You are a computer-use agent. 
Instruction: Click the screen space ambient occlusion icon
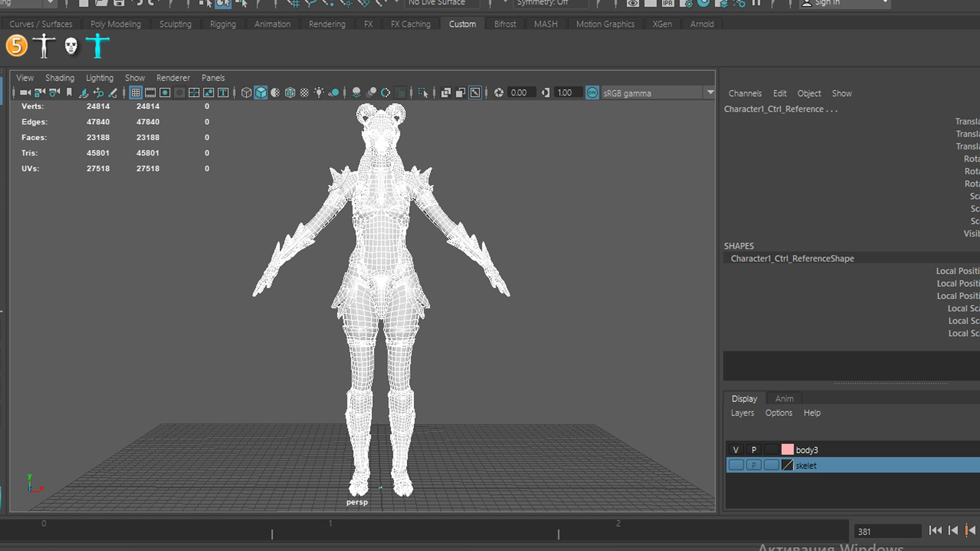pos(356,92)
